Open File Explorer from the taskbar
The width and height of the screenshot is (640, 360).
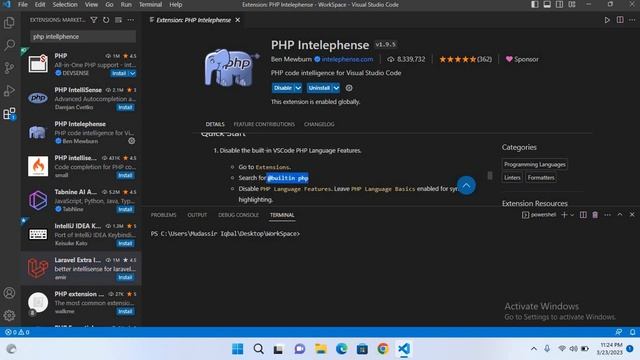click(321, 349)
